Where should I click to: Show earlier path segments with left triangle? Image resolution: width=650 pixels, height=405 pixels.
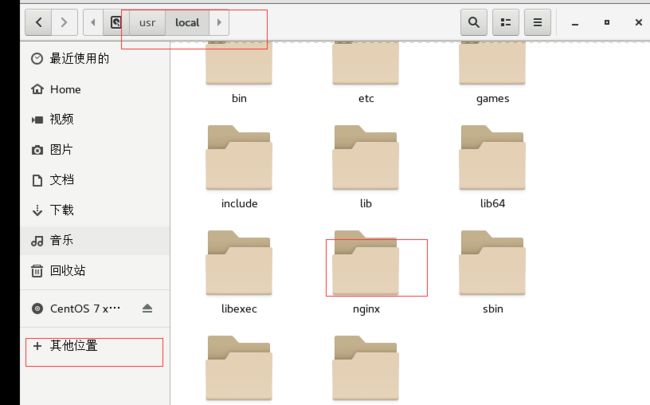pos(93,22)
